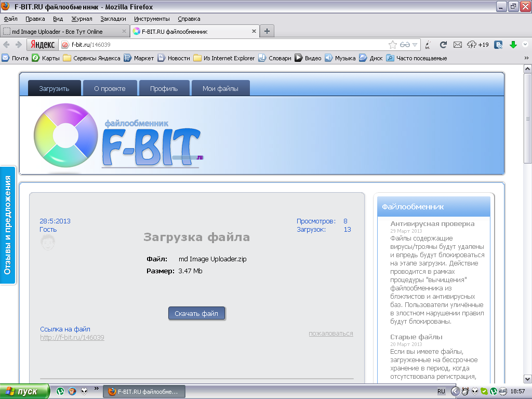The image size is (532, 399).
Task: Click the forward navigation arrow
Action: 19,45
